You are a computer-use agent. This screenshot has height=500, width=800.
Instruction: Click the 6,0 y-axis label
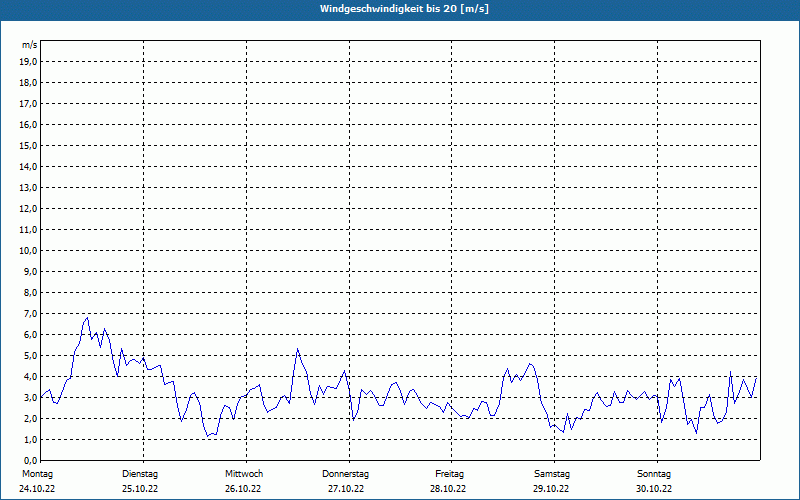pos(30,335)
